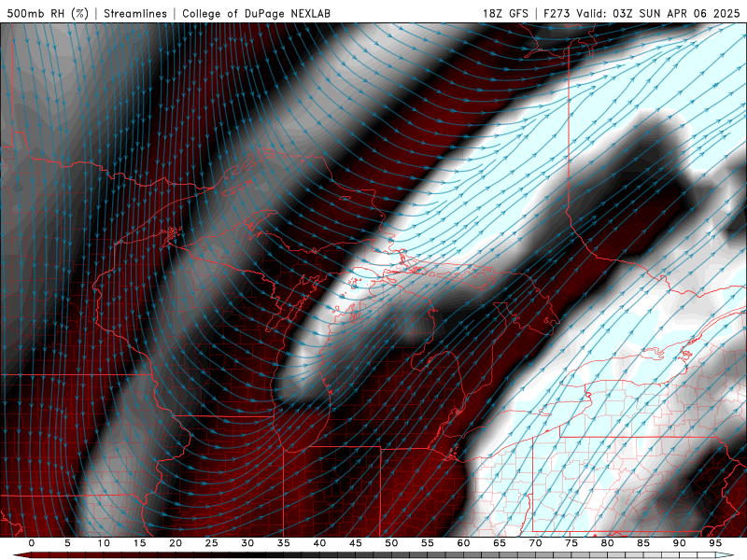Viewport: 747px width, 560px height.
Task: Click the "75" colorbar scale label
Action: (571, 543)
